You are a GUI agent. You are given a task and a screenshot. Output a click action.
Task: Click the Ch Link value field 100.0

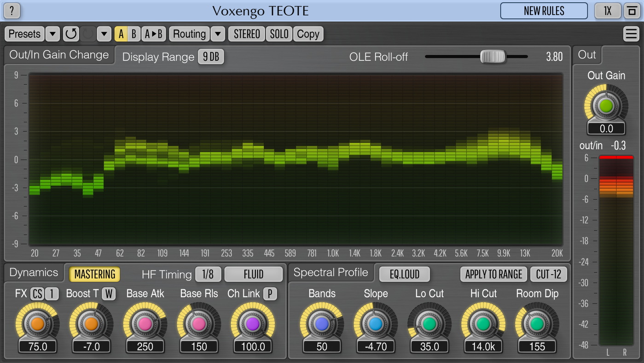253,346
